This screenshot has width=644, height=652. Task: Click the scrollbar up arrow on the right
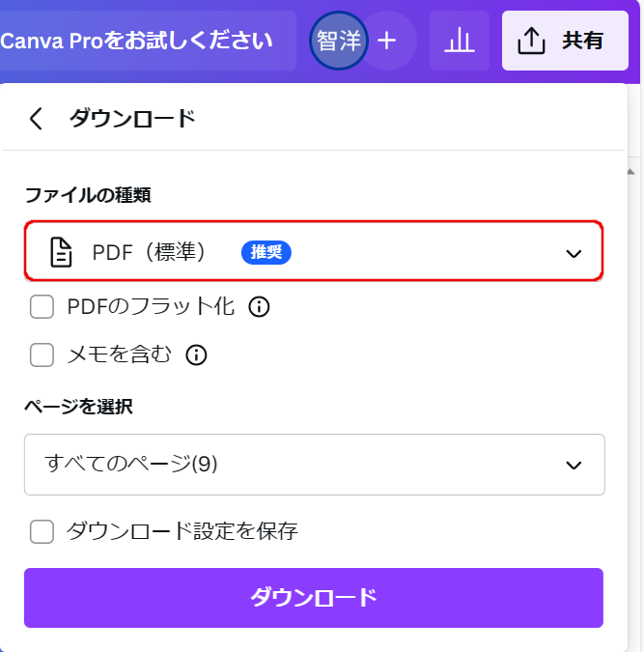(x=631, y=171)
